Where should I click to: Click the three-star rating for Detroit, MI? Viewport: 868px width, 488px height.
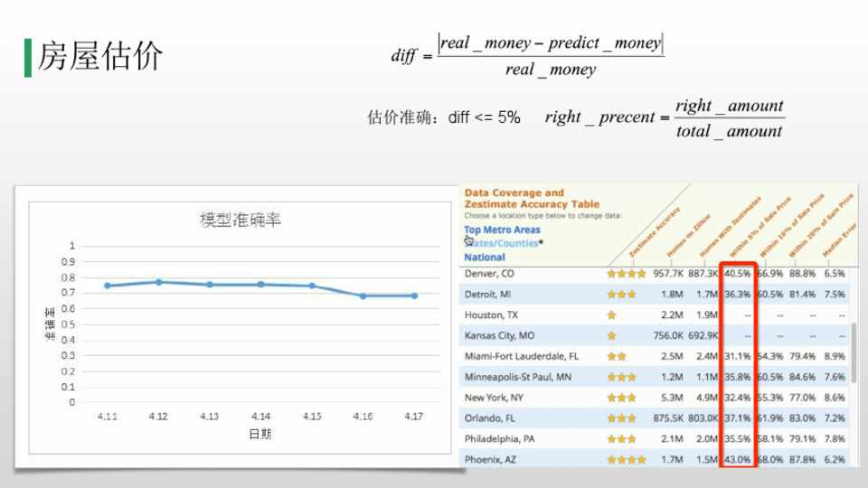pyautogui.click(x=621, y=294)
